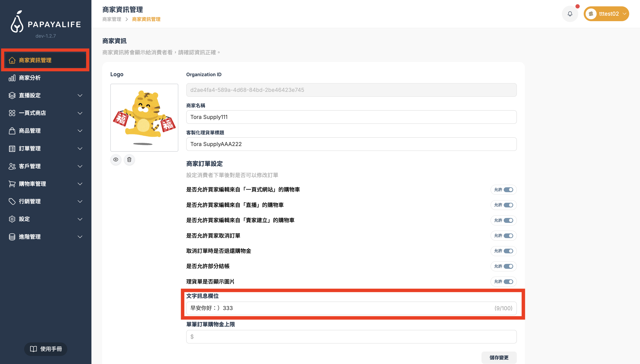Open the 使用手冊 manual button

pyautogui.click(x=46, y=349)
